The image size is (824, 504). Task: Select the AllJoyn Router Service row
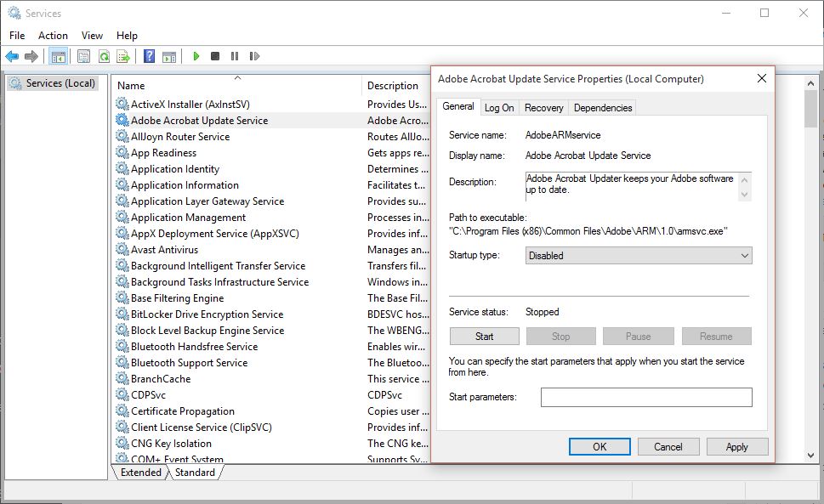pyautogui.click(x=271, y=137)
